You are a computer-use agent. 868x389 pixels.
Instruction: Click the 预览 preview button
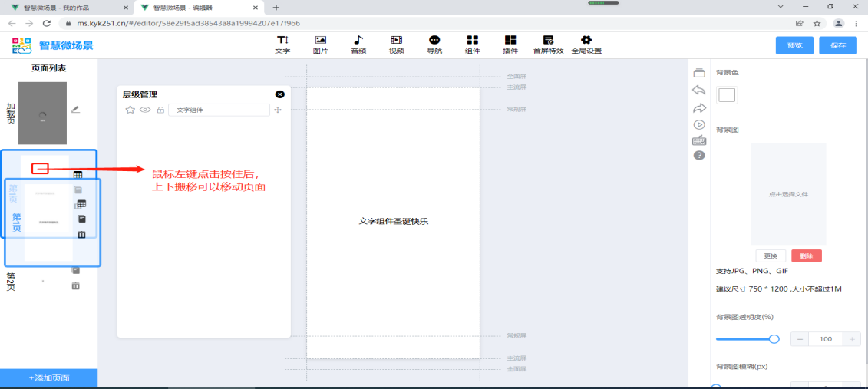(x=794, y=45)
